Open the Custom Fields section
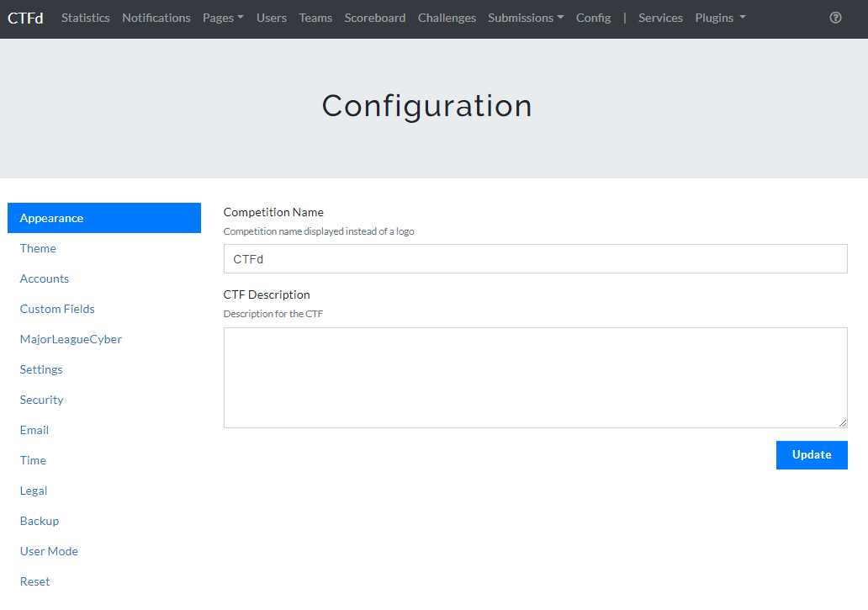This screenshot has height=610, width=868. [x=57, y=309]
